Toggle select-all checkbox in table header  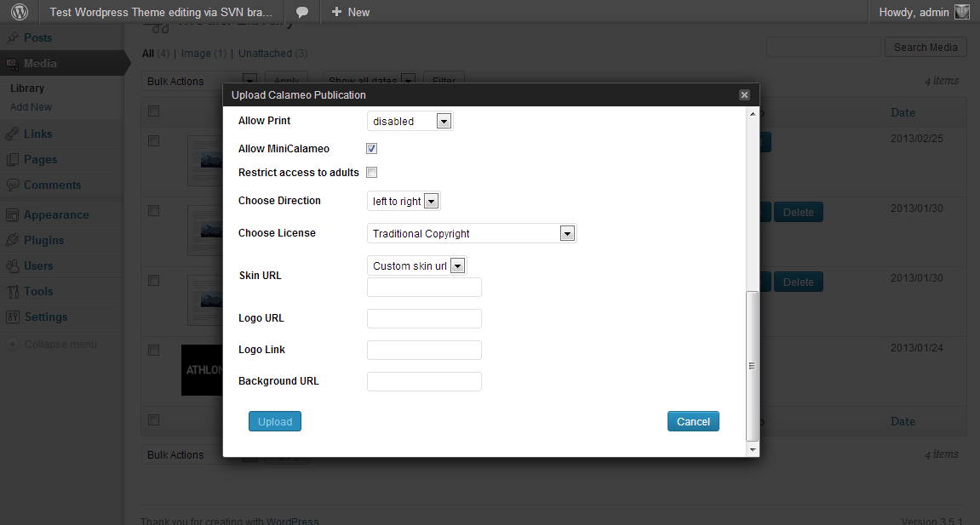pos(154,111)
